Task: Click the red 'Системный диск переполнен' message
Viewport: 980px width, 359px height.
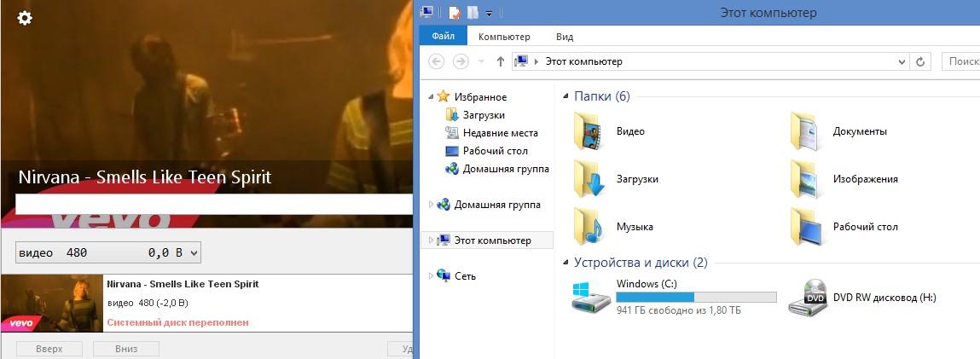Action: pos(178,323)
